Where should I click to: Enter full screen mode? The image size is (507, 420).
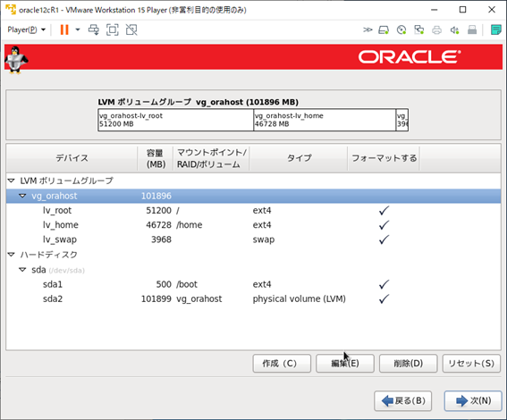(x=112, y=29)
